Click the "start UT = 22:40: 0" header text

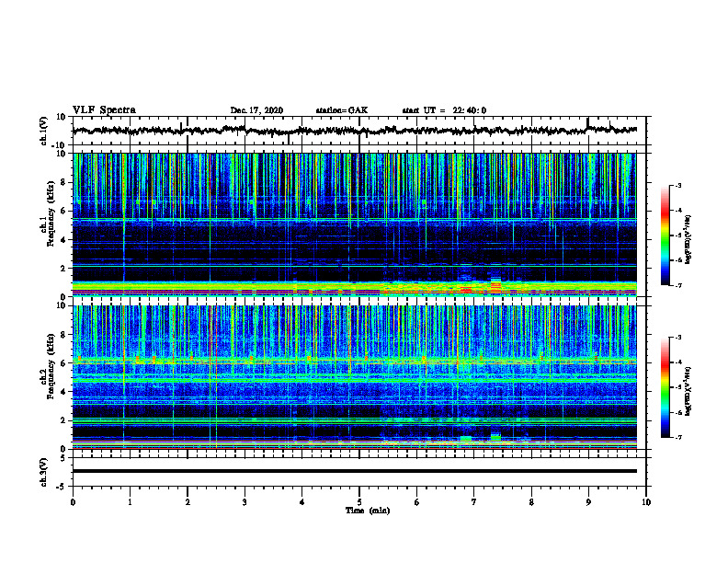(444, 110)
